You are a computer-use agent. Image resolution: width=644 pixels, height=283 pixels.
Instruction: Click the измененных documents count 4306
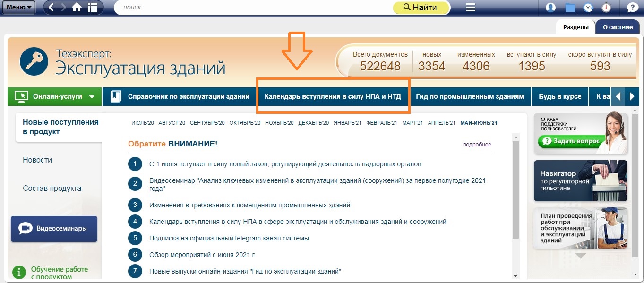pyautogui.click(x=476, y=66)
